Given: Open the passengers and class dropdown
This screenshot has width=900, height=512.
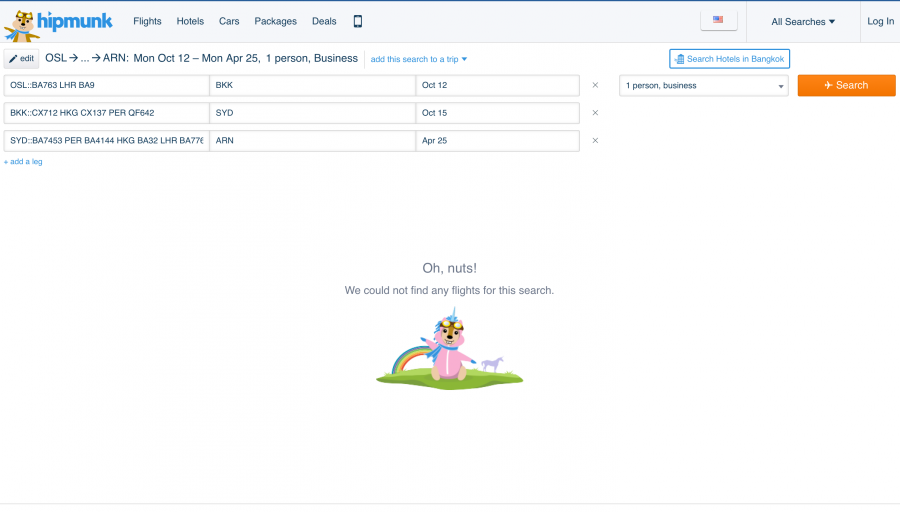Looking at the screenshot, I should [x=704, y=86].
